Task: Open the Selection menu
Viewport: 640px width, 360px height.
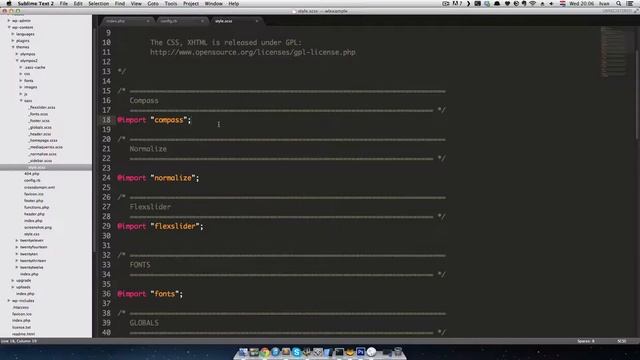Action: click(99, 3)
